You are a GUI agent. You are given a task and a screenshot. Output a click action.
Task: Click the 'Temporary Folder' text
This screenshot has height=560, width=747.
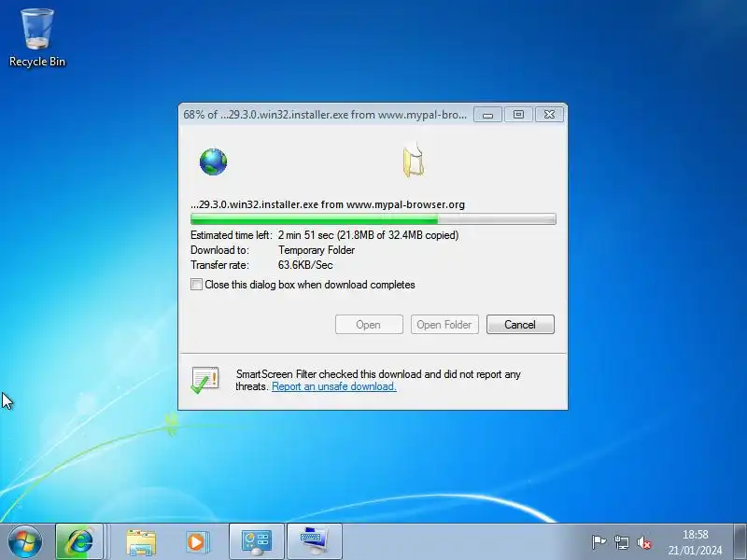point(317,249)
